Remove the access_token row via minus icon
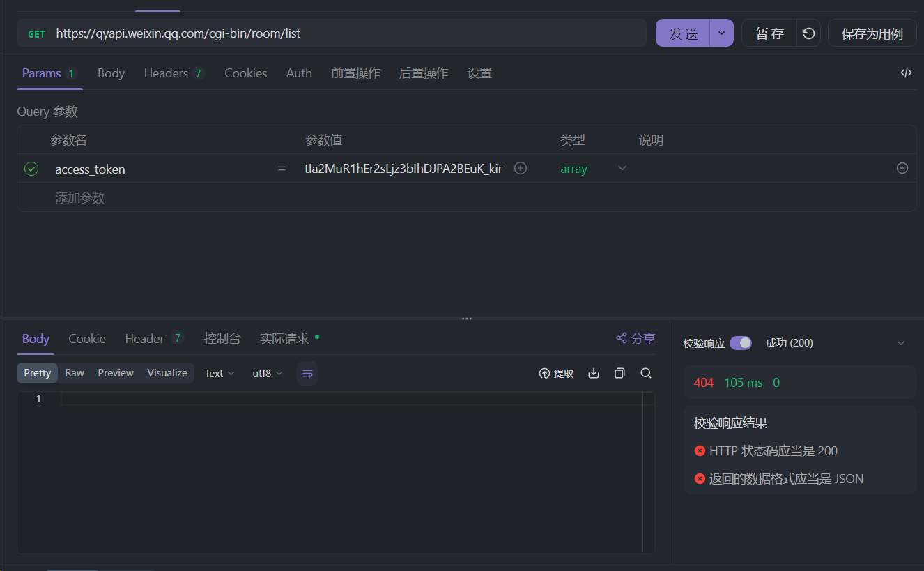 902,168
